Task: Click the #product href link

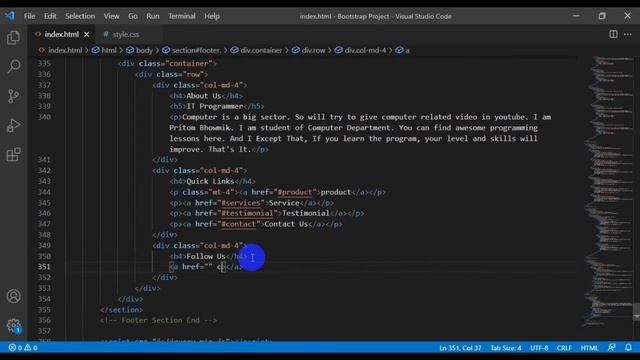Action: tap(295, 192)
